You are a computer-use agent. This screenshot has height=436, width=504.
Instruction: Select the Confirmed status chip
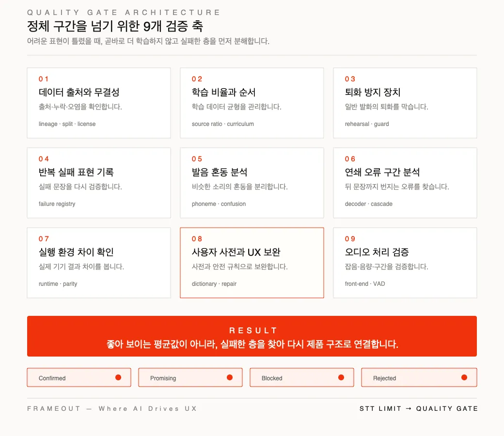click(x=79, y=377)
